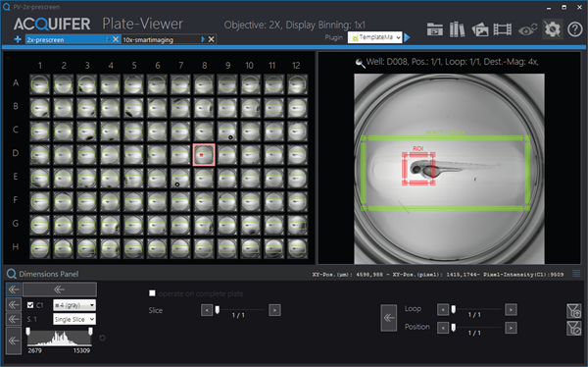This screenshot has width=588, height=367.
Task: Select well B3 thumbnail
Action: [x=86, y=107]
